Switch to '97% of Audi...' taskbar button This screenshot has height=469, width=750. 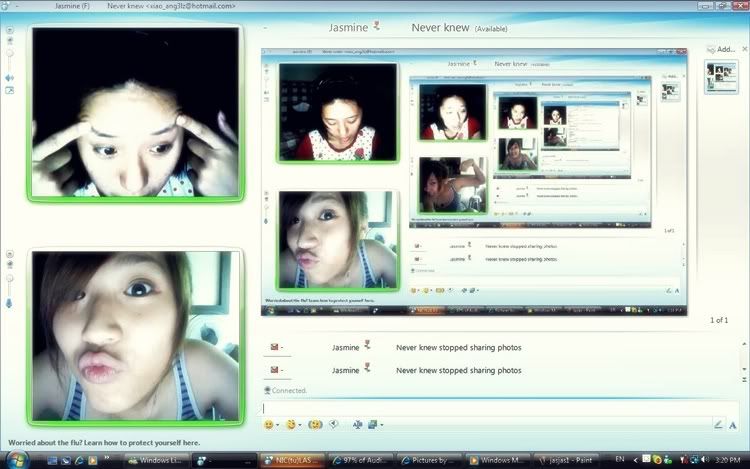[x=360, y=460]
